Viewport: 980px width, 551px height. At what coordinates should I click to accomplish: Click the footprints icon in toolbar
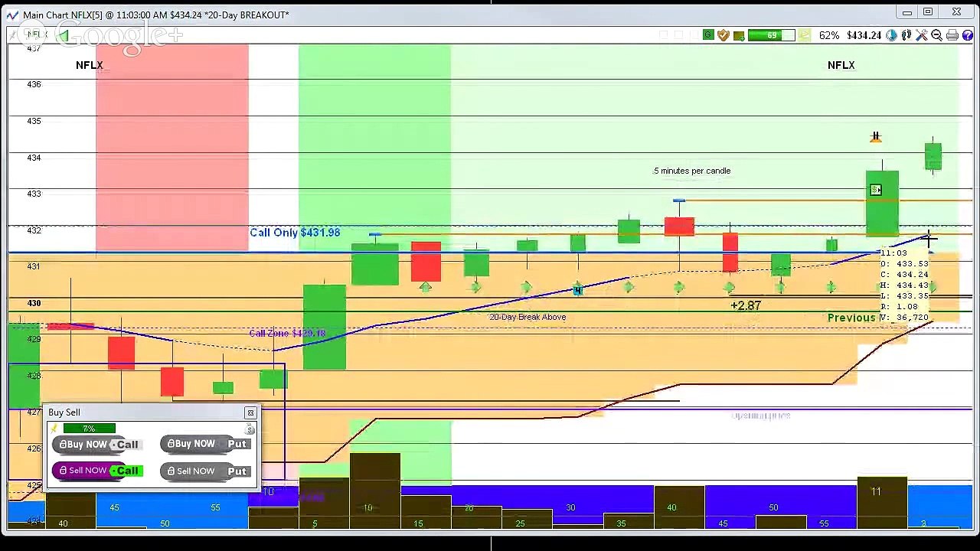(906, 35)
